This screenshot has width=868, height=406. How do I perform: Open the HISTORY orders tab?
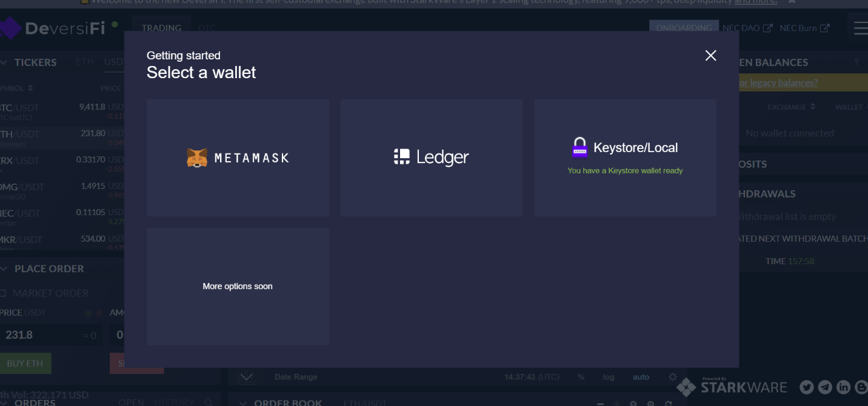(174, 402)
